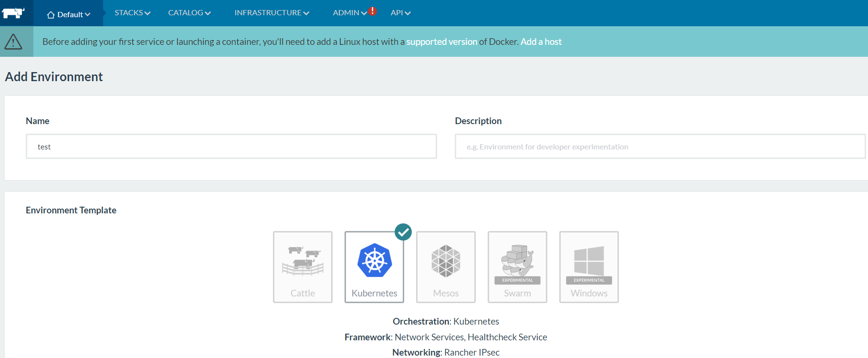Select the Kubernetes template card
Viewport: 868px width, 358px height.
[374, 267]
